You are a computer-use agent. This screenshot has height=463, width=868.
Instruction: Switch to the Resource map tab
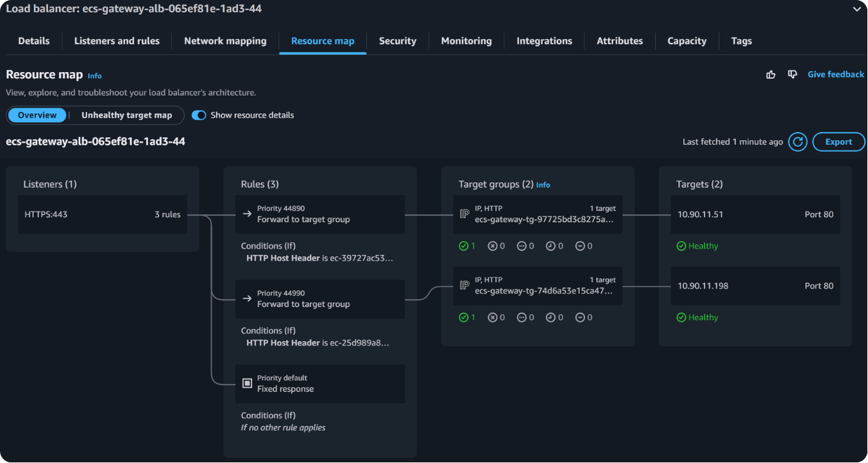pyautogui.click(x=323, y=41)
